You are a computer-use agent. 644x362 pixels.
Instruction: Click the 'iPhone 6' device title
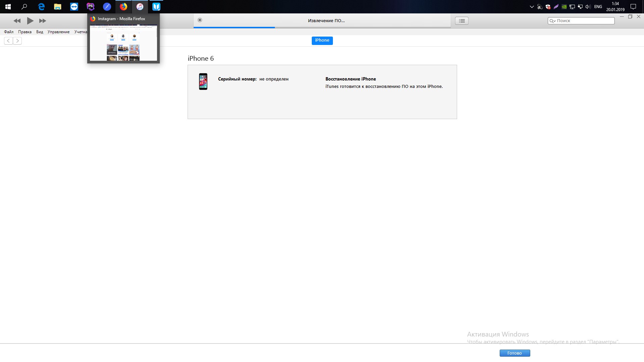(x=201, y=58)
